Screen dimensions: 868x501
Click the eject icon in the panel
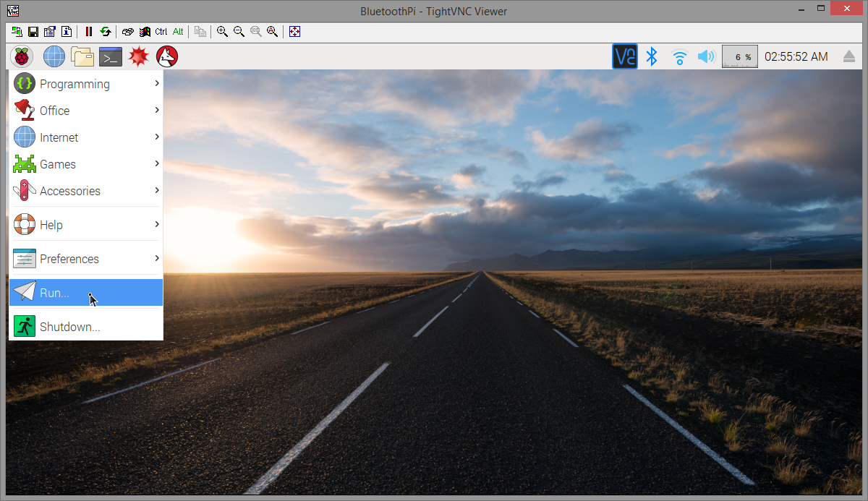pyautogui.click(x=849, y=56)
